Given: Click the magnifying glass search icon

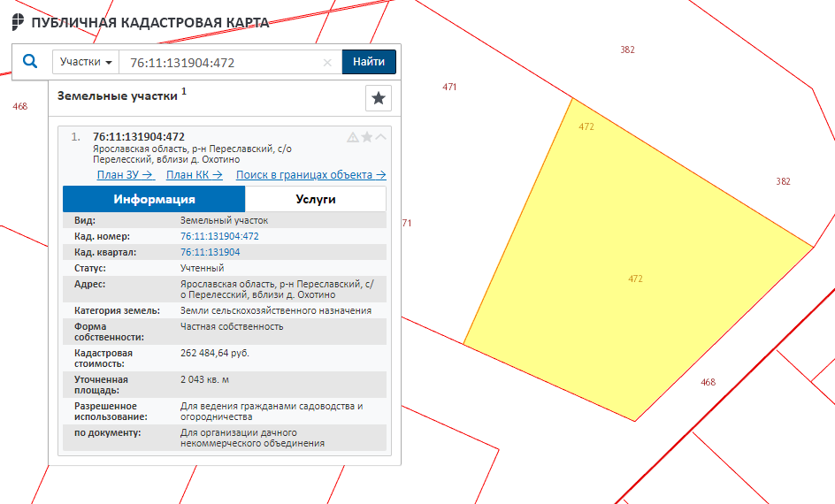Looking at the screenshot, I should [x=30, y=62].
